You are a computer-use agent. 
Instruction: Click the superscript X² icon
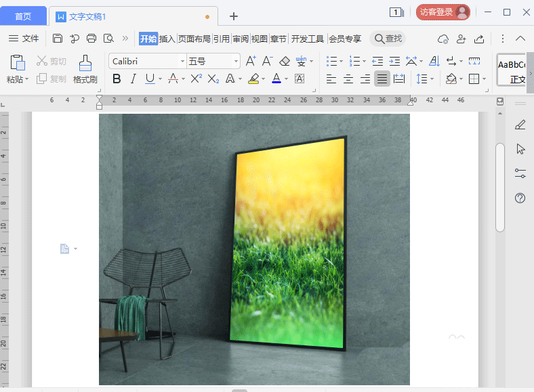click(196, 79)
